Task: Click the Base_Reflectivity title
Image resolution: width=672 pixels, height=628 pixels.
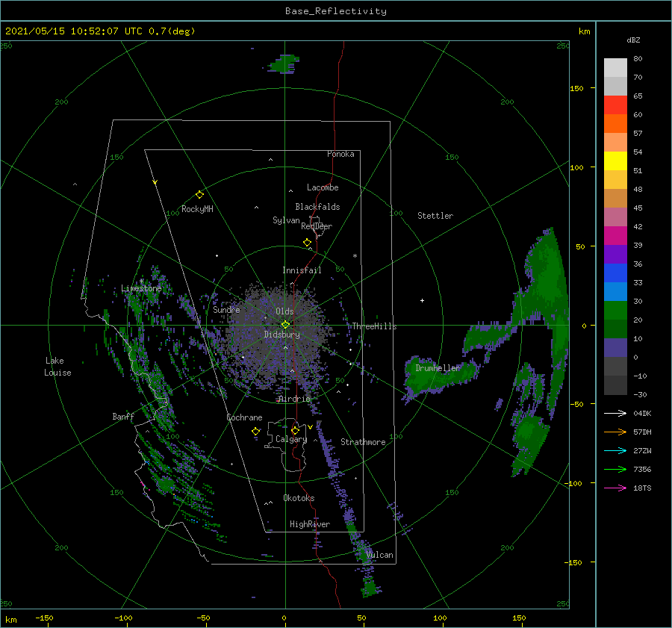Action: (x=336, y=11)
